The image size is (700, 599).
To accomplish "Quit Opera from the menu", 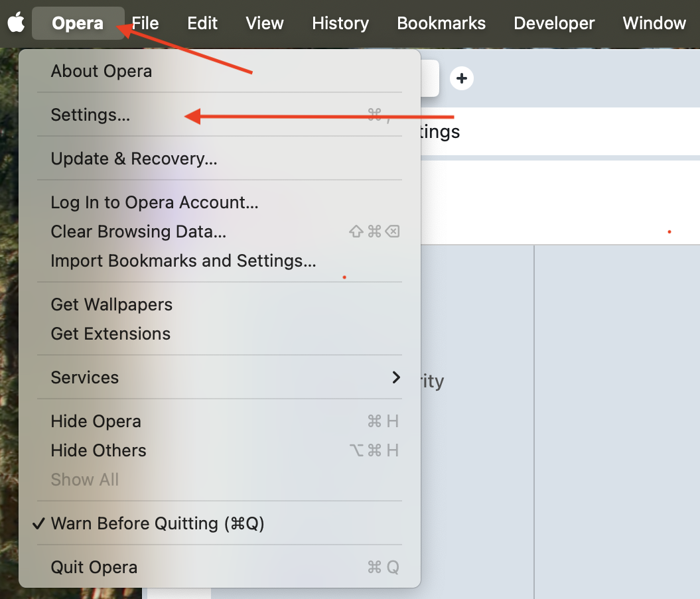I will [x=94, y=567].
